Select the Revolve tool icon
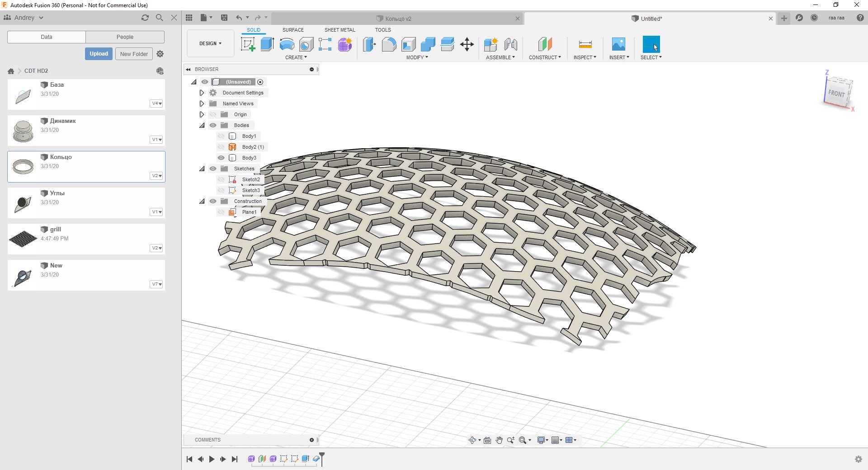The image size is (868, 470). [x=287, y=44]
